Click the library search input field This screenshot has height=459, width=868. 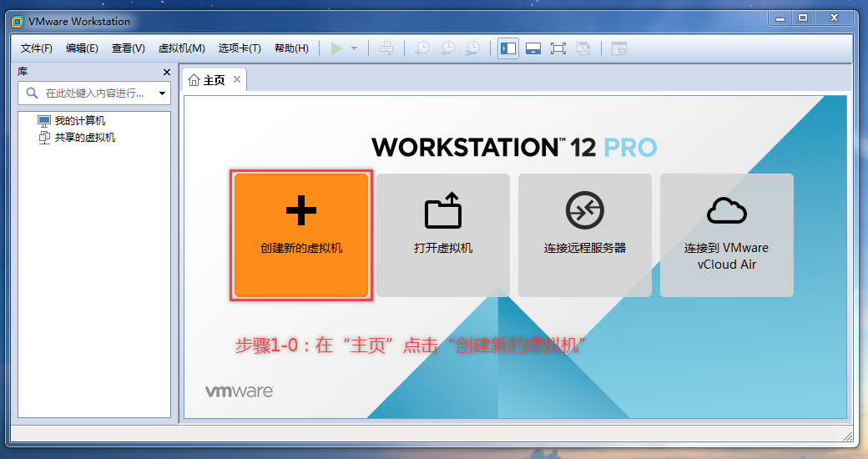94,93
